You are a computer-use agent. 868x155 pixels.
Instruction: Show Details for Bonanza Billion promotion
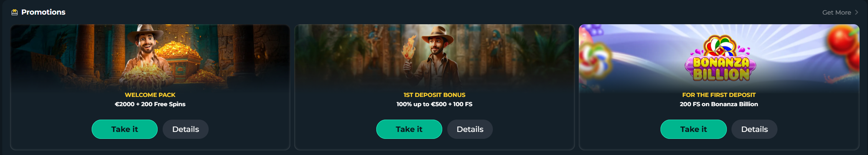pyautogui.click(x=754, y=129)
